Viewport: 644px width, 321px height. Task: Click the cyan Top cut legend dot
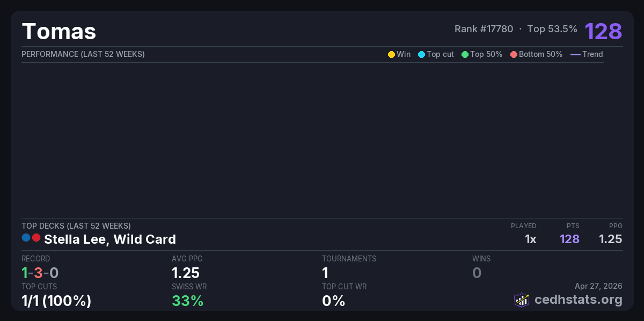coord(421,54)
